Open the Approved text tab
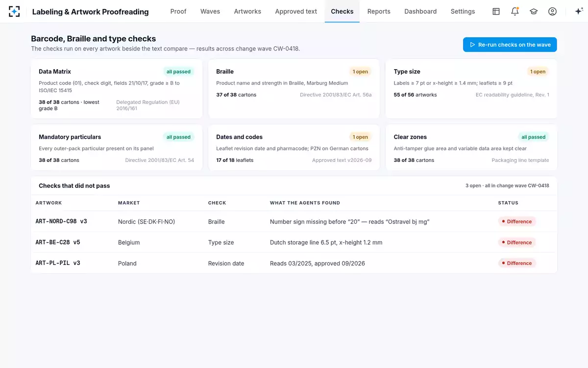Screen dimensions: 588x368 pos(296,11)
